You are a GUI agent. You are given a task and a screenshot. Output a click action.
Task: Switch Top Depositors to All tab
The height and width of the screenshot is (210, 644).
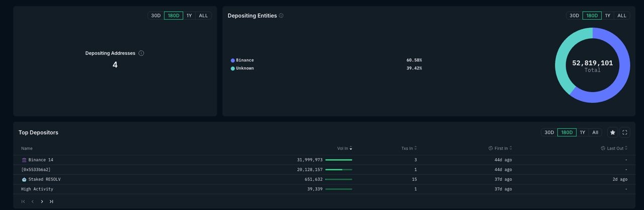(595, 132)
